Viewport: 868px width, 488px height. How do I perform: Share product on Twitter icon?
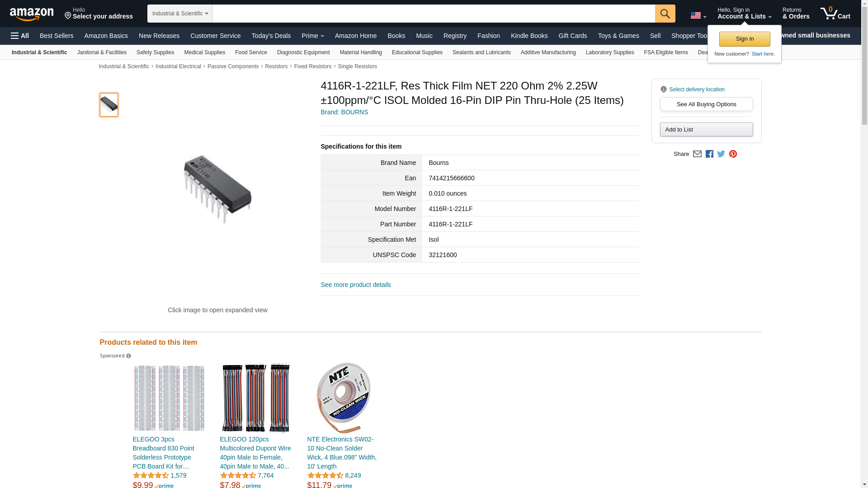click(721, 154)
